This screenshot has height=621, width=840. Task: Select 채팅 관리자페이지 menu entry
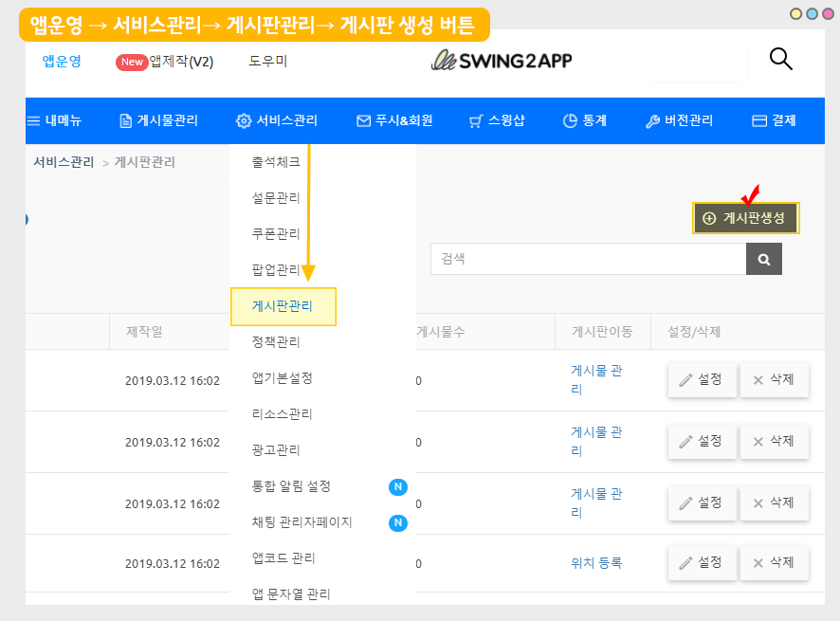click(x=301, y=522)
